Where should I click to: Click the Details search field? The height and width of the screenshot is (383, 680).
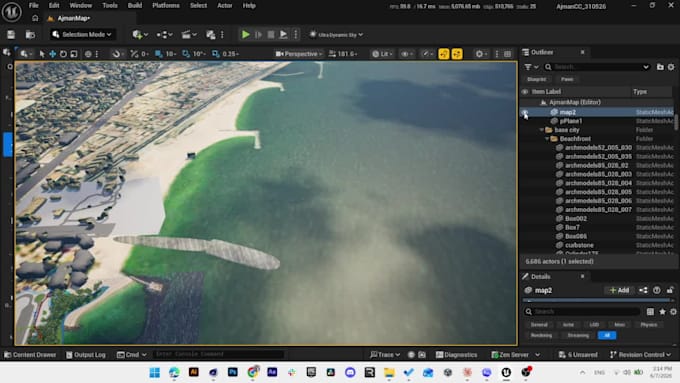click(582, 311)
